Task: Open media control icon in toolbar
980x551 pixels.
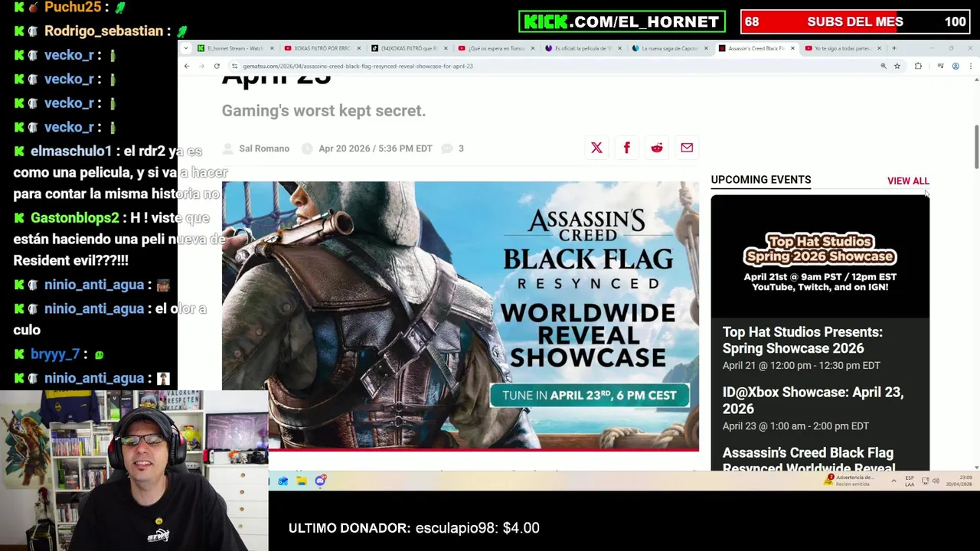Action: [940, 66]
